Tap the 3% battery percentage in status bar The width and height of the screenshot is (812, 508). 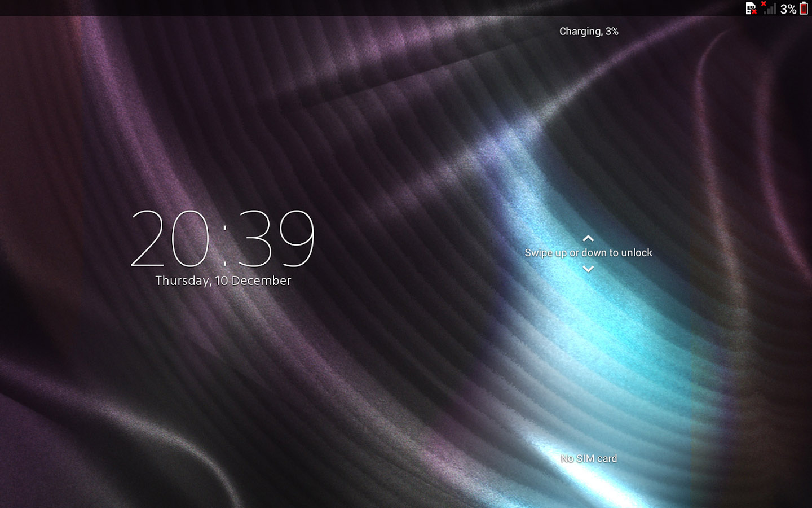tap(788, 9)
